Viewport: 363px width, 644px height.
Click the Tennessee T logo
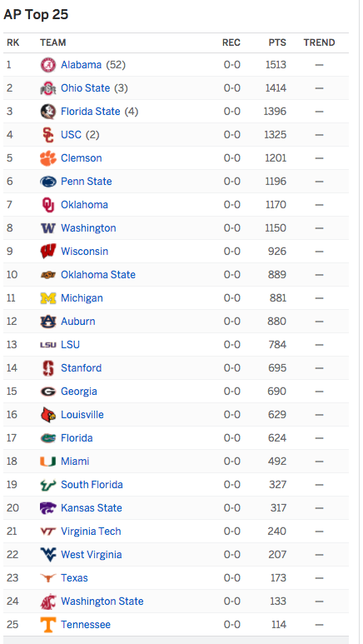click(x=48, y=625)
